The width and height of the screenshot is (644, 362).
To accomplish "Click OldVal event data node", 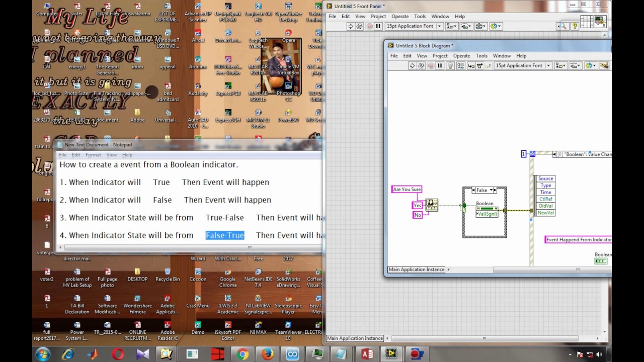I will click(x=545, y=206).
